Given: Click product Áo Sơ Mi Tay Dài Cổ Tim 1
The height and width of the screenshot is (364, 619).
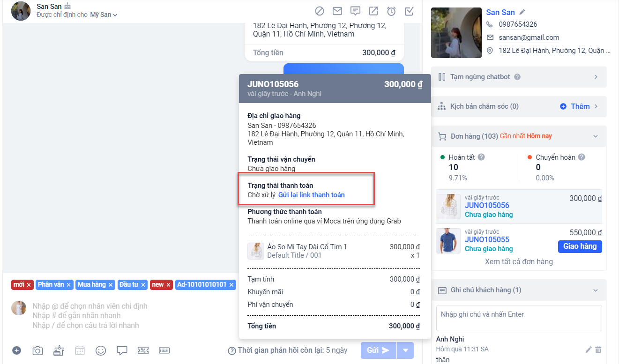Looking at the screenshot, I should [x=307, y=247].
